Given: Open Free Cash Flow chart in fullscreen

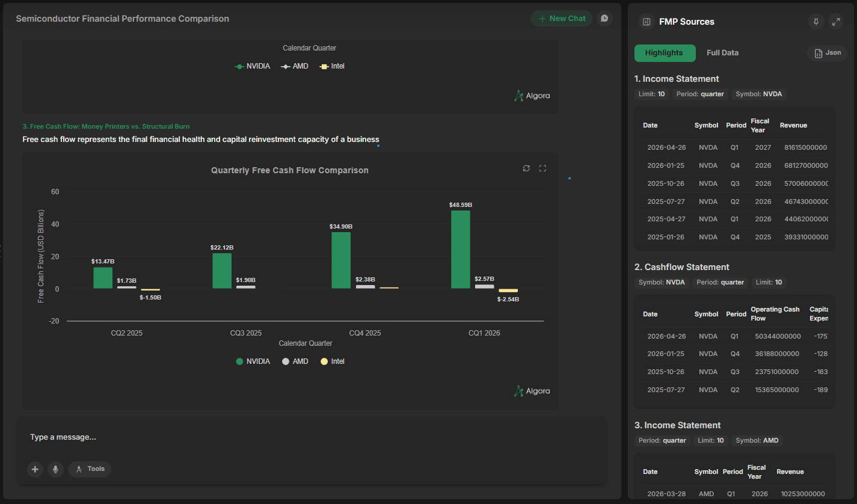Looking at the screenshot, I should tap(542, 168).
